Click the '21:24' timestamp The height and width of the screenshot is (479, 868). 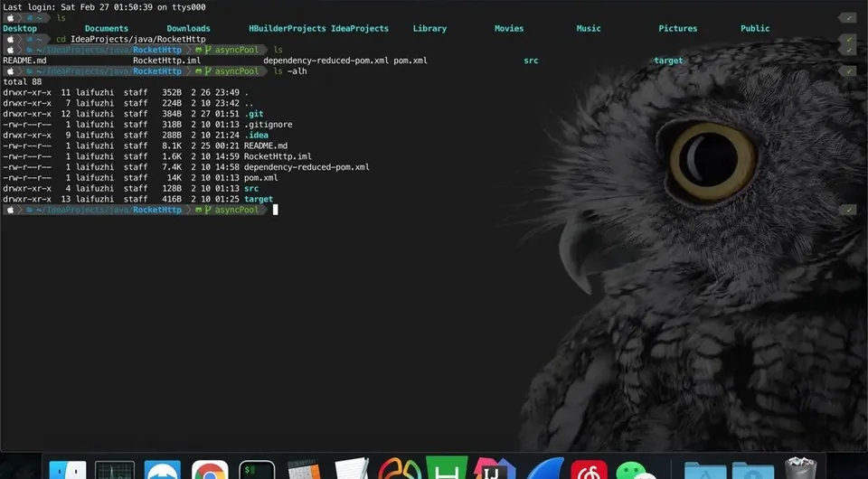click(x=227, y=135)
